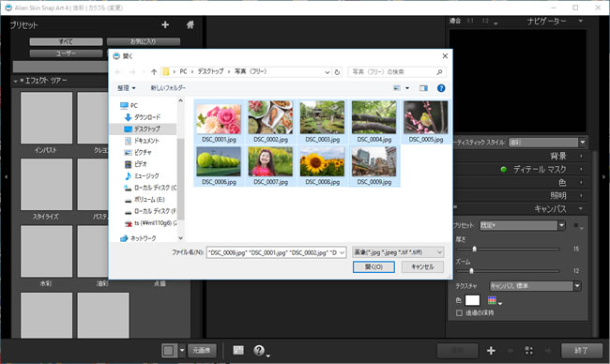This screenshot has height=364, width=610.
Task: Open the canvas preset dropdown
Action: [522, 225]
